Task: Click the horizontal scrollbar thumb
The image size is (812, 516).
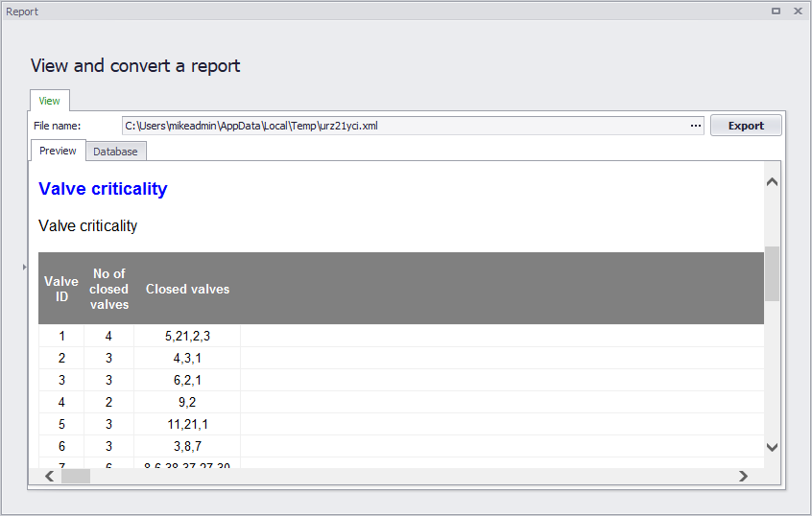Action: [x=76, y=476]
